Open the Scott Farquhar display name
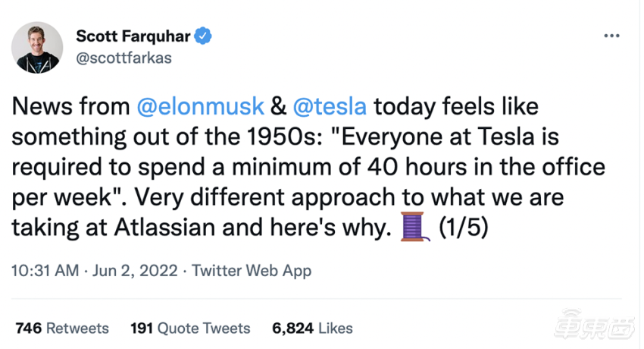 (x=133, y=36)
